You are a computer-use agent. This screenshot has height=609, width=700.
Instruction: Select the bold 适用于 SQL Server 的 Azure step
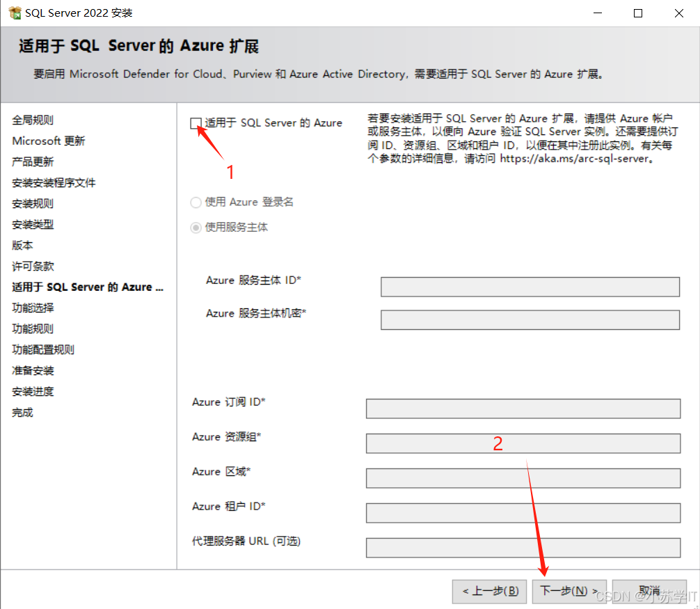pyautogui.click(x=88, y=287)
